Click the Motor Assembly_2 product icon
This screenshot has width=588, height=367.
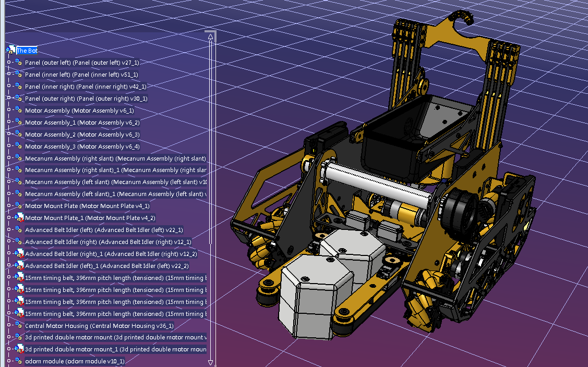[18, 134]
